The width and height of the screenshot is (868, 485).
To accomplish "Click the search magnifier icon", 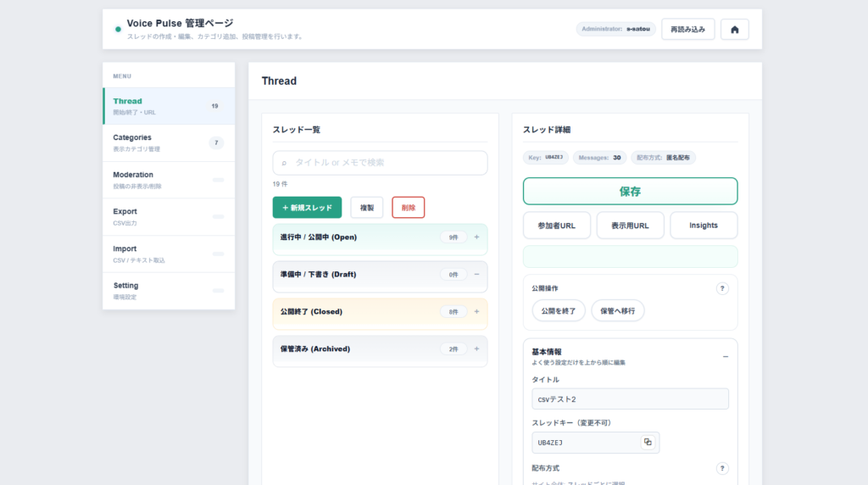I will point(284,163).
